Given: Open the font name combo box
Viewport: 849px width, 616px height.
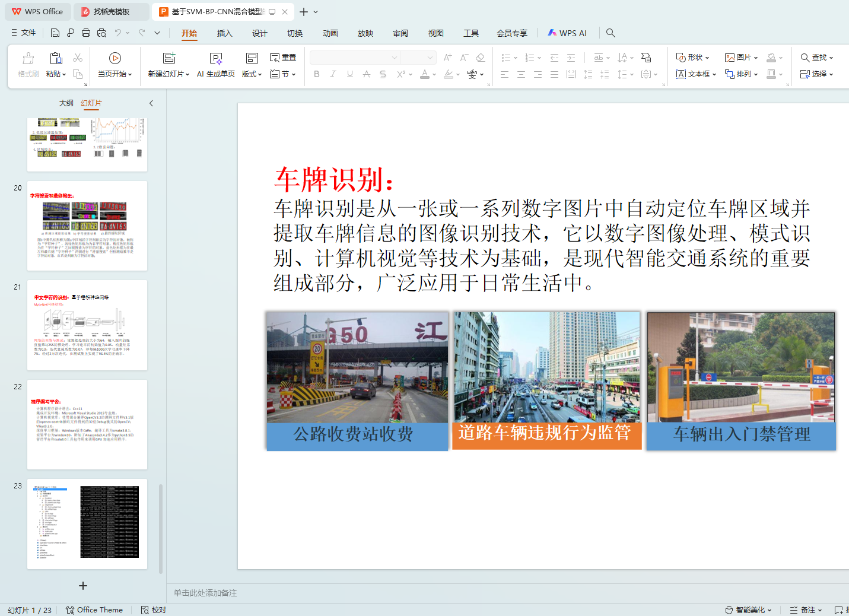Looking at the screenshot, I should tap(354, 58).
